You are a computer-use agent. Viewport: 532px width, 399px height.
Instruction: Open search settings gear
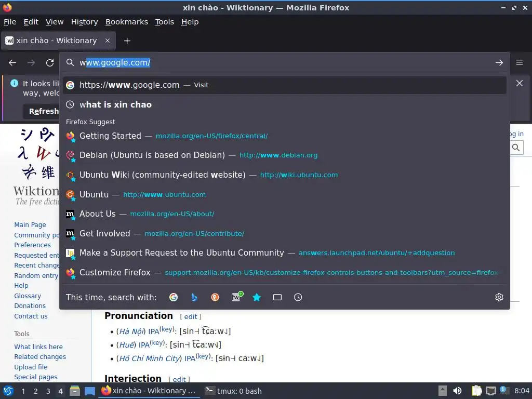pyautogui.click(x=499, y=297)
